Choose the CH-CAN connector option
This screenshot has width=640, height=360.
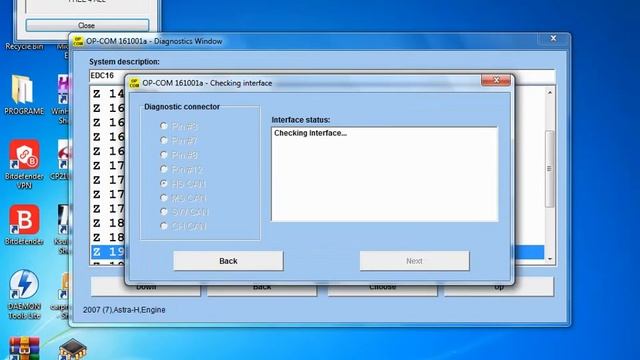coord(164,226)
